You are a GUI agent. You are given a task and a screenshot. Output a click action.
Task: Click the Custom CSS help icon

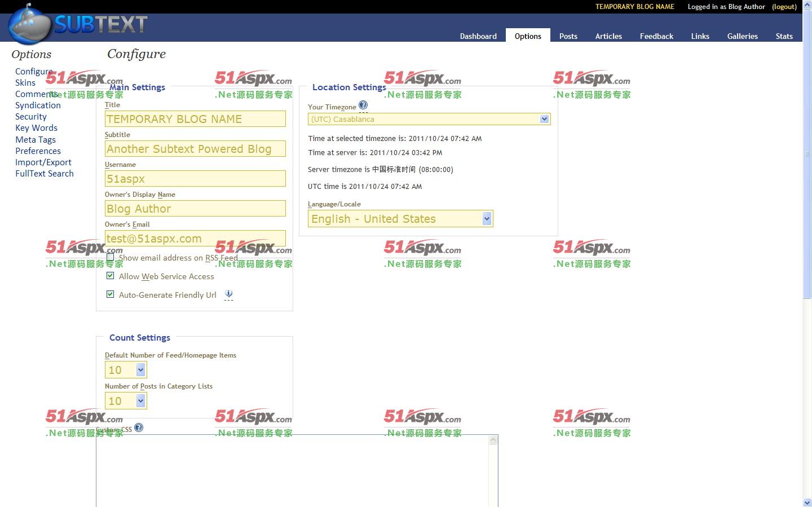(x=139, y=427)
